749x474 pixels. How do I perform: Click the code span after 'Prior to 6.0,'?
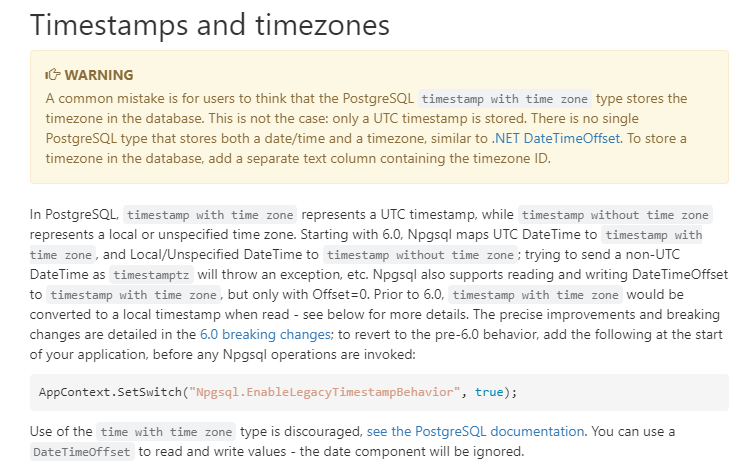point(535,295)
